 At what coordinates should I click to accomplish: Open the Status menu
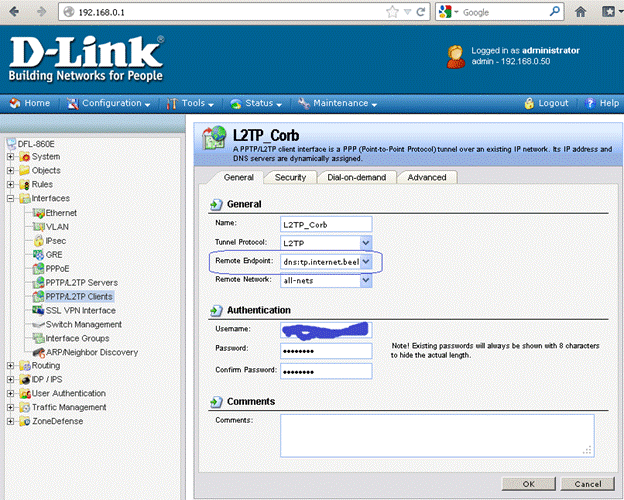256,104
